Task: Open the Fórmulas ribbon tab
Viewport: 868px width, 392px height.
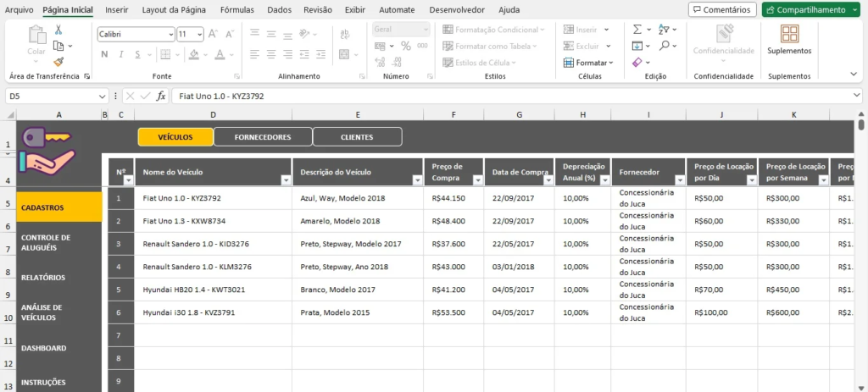Action: coord(236,9)
